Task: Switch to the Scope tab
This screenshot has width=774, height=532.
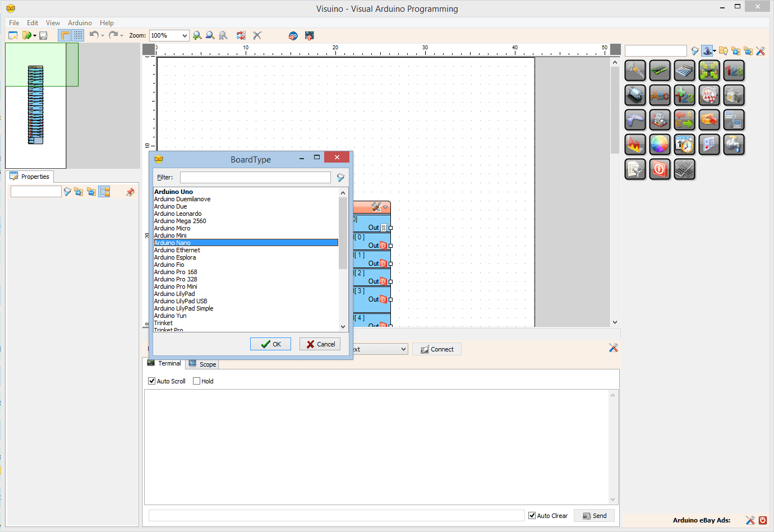Action: (x=202, y=364)
